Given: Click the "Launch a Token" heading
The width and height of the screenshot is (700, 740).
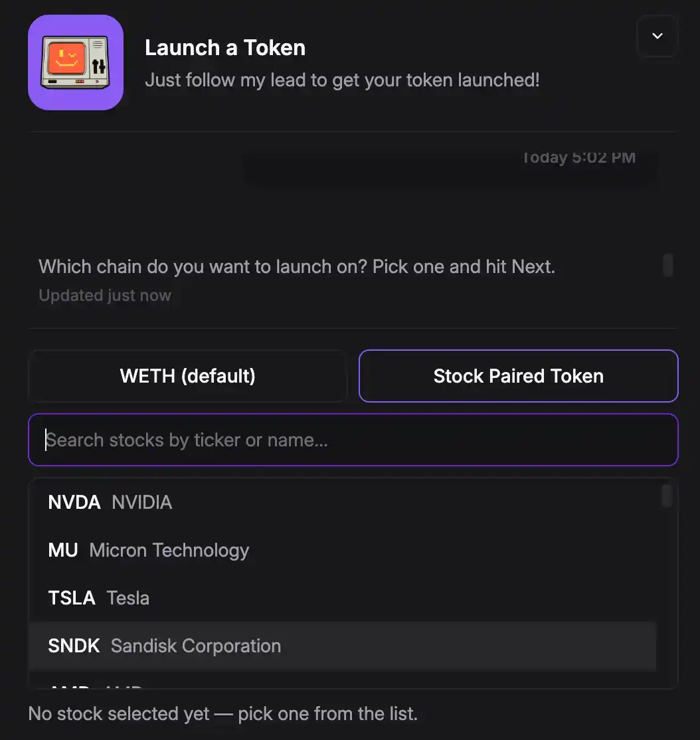Looking at the screenshot, I should point(225,48).
